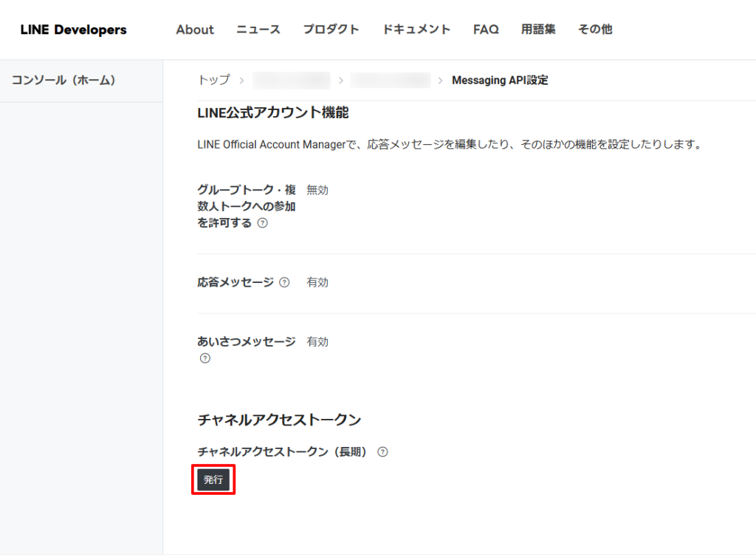
Task: Click the トップ breadcrumb link
Action: pos(214,80)
